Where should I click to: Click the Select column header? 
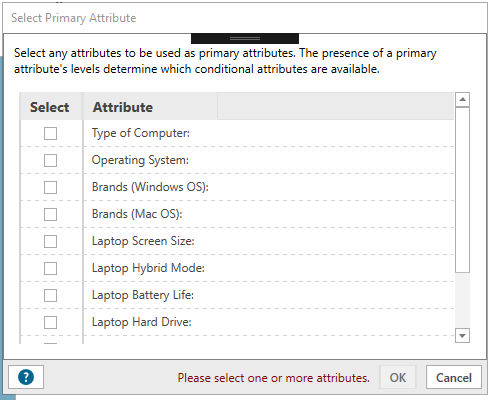(50, 107)
